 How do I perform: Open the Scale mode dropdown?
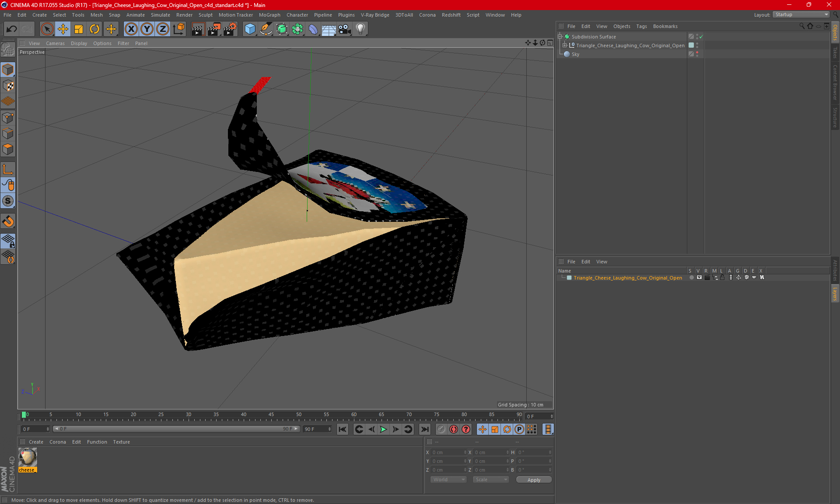pyautogui.click(x=491, y=479)
